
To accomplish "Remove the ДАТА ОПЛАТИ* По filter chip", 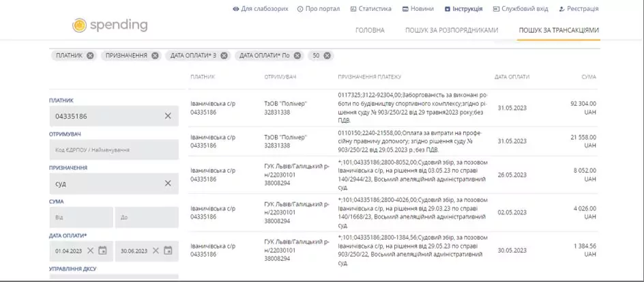I will (297, 55).
